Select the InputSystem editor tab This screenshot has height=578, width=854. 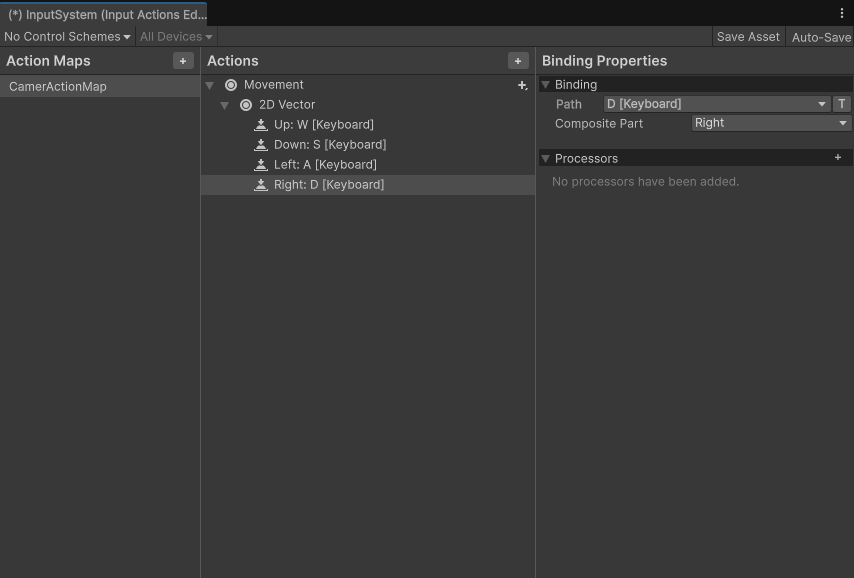pos(105,15)
